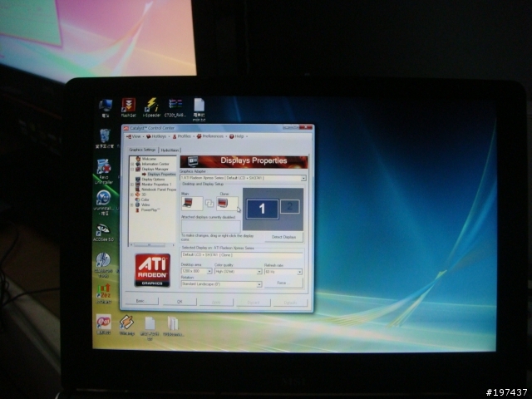
Task: Open the Color quality dropdown
Action: click(259, 272)
